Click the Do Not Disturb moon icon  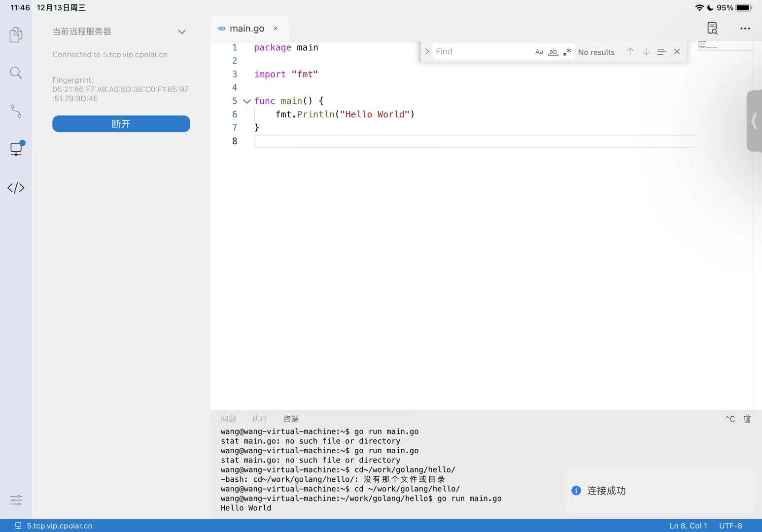coord(710,7)
